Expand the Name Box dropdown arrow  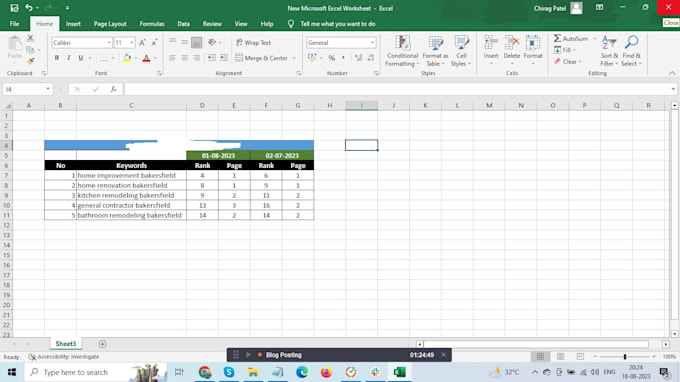[48, 89]
